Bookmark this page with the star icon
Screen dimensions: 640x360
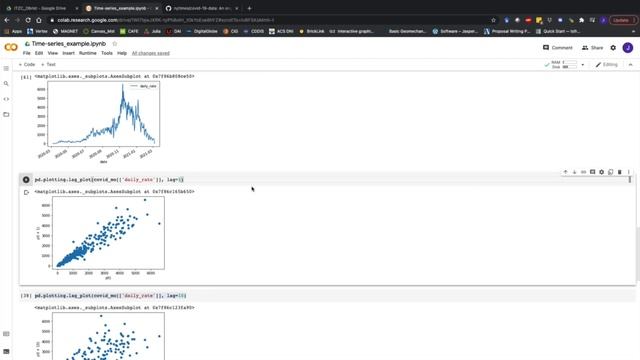point(493,20)
